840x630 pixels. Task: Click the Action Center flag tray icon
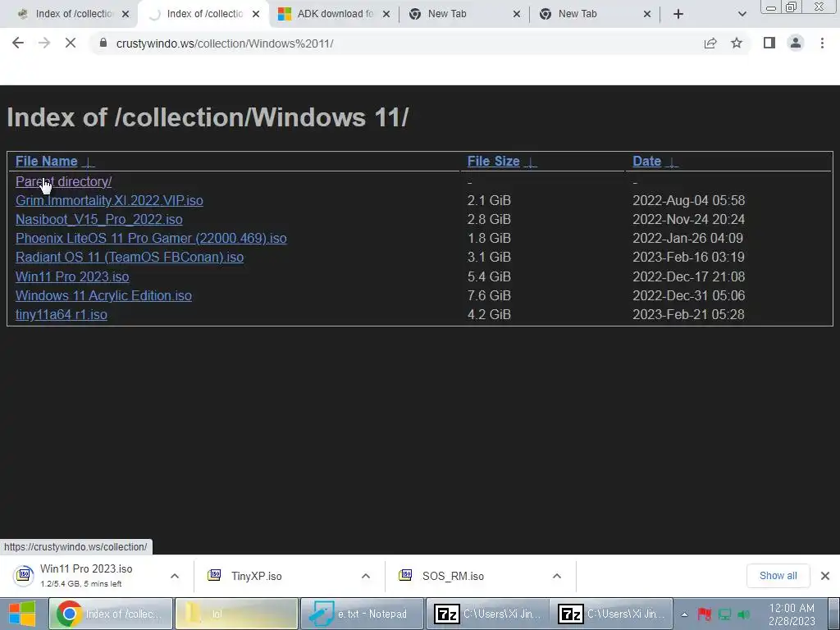tap(705, 614)
